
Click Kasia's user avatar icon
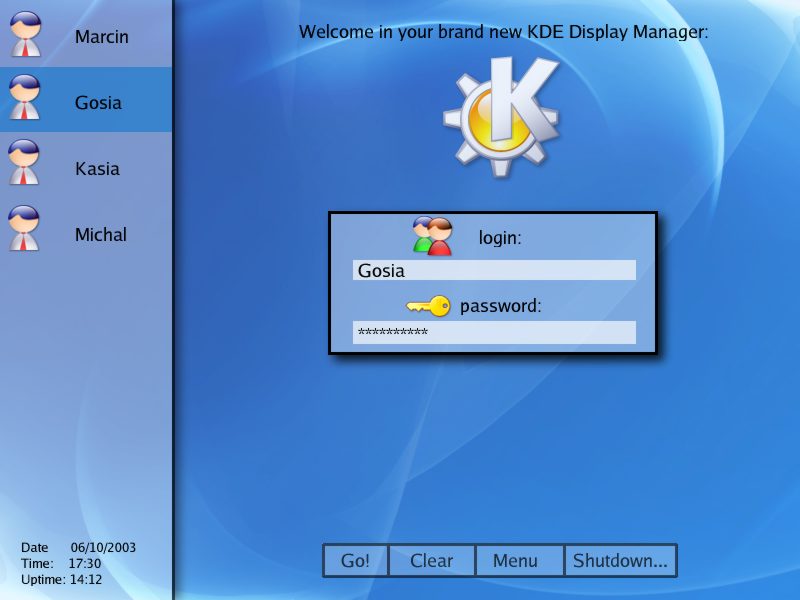pos(24,162)
